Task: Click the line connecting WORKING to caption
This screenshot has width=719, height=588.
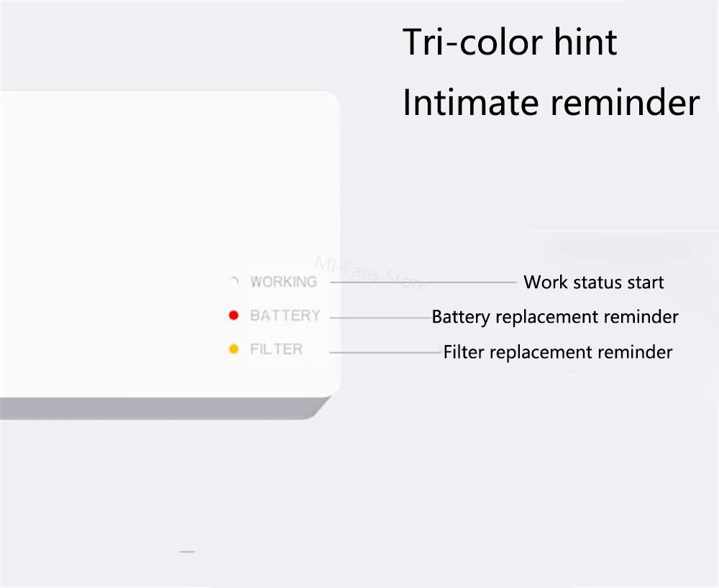Action: [423, 282]
